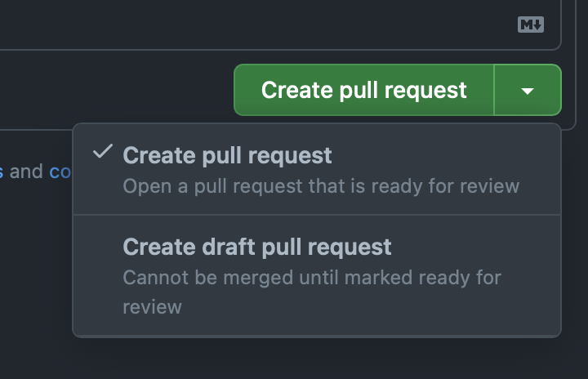
Task: Switch selection to draft pull request type
Action: (x=317, y=275)
